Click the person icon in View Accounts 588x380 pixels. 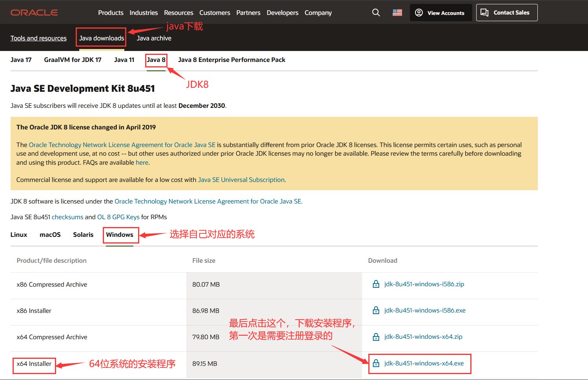(x=419, y=12)
